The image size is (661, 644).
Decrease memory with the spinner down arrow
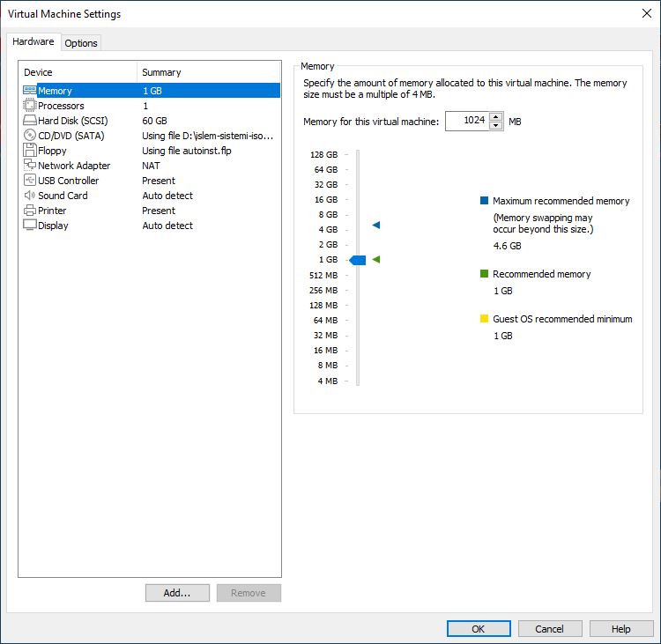495,126
